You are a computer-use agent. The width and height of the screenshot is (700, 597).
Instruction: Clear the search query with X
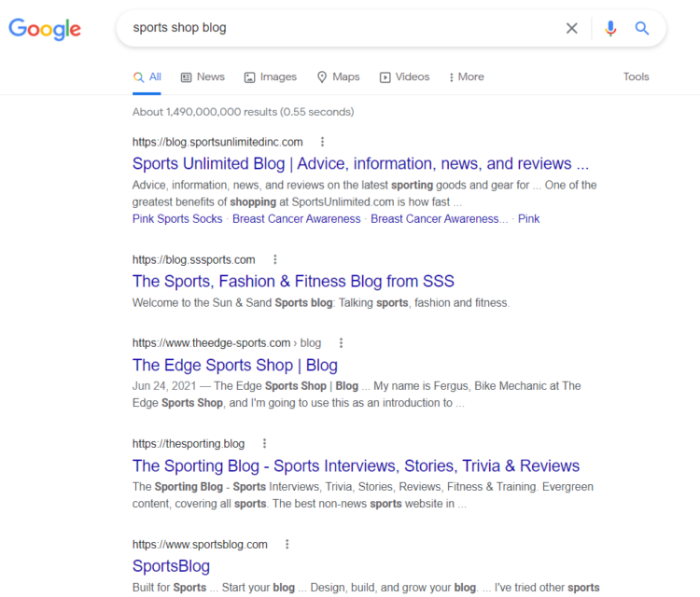tap(572, 28)
